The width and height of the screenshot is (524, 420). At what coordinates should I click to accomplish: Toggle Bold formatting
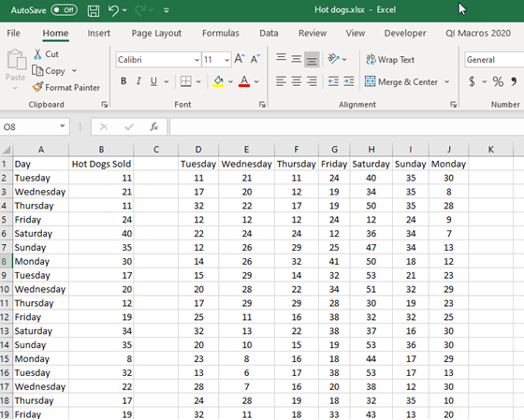(x=124, y=81)
